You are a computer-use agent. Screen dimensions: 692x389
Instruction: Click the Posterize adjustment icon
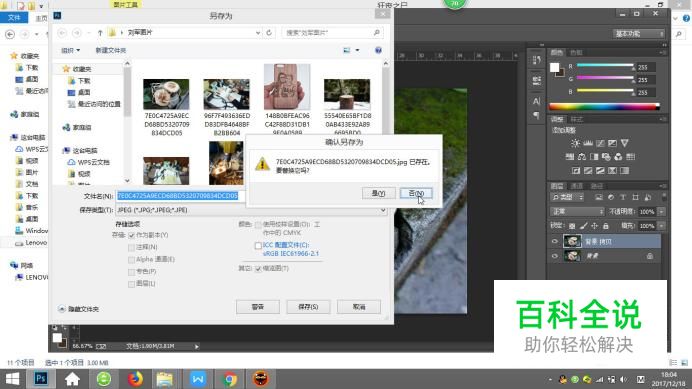[x=588, y=170]
